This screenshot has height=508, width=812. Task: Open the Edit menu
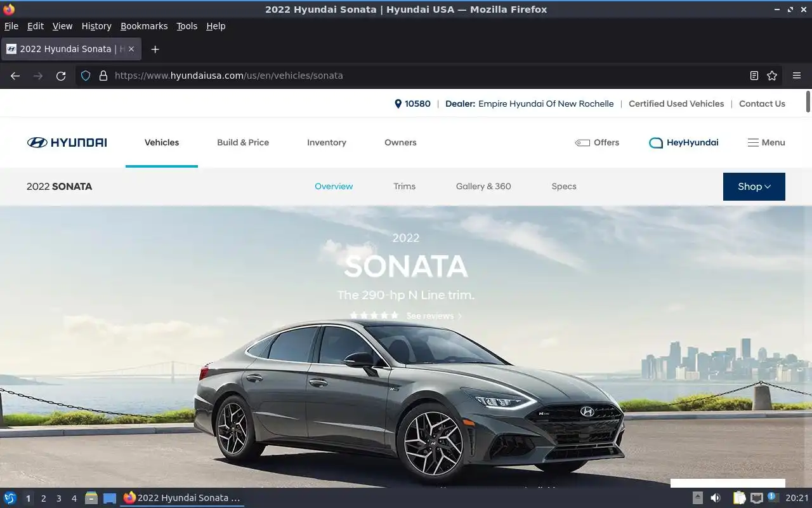pyautogui.click(x=36, y=26)
